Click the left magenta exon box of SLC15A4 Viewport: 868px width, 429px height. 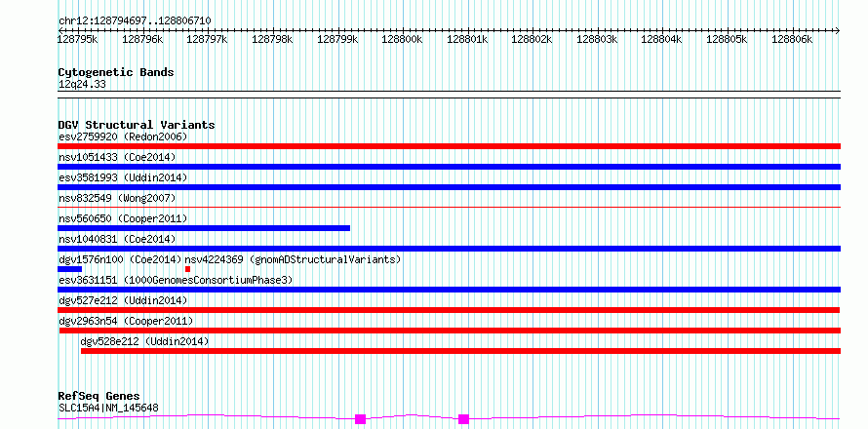coord(361,419)
